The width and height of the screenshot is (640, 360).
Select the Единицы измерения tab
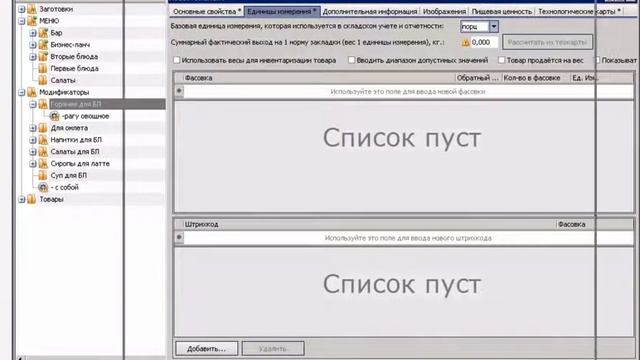click(282, 11)
